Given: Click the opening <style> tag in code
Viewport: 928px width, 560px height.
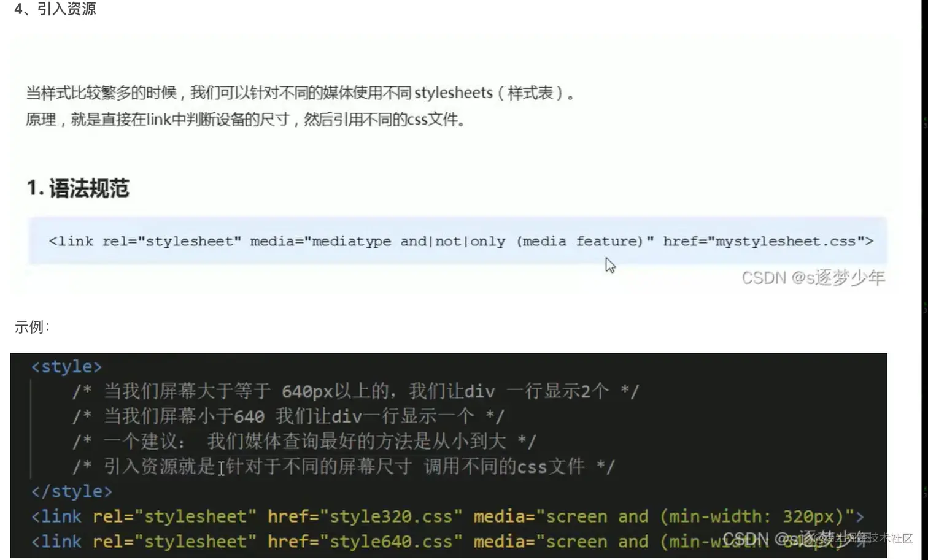Looking at the screenshot, I should click(x=66, y=367).
